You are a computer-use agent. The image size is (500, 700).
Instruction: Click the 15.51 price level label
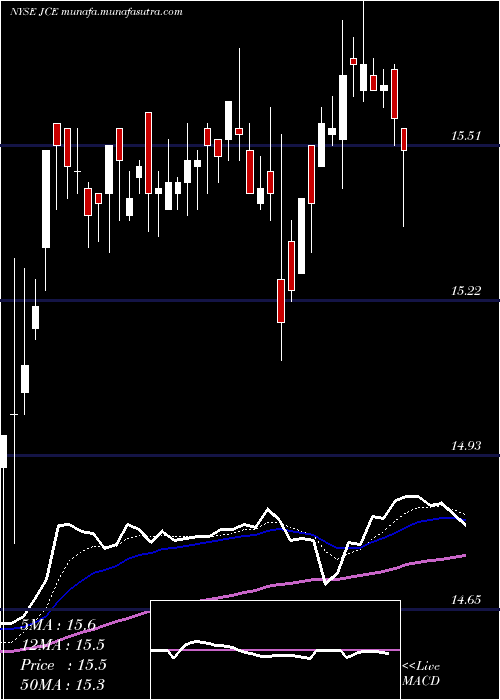[x=466, y=136]
